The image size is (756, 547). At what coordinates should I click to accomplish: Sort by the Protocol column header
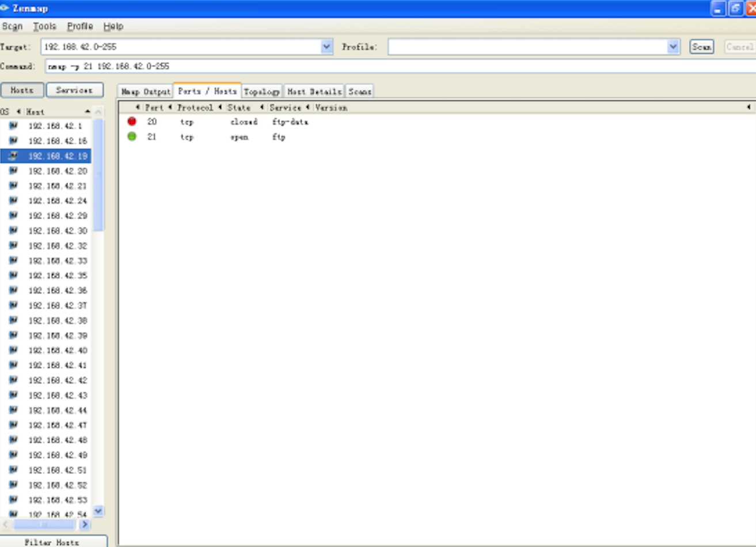click(x=195, y=108)
